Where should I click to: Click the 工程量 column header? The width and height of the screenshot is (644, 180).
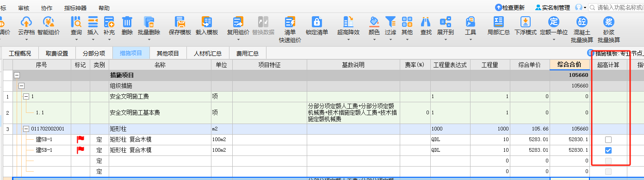(x=490, y=65)
